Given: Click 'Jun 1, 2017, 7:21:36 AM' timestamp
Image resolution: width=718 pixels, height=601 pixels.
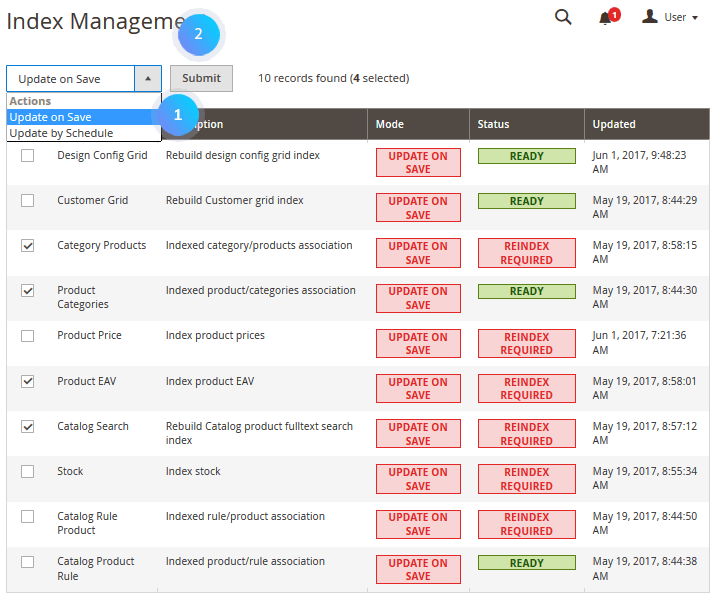Looking at the screenshot, I should point(639,343).
